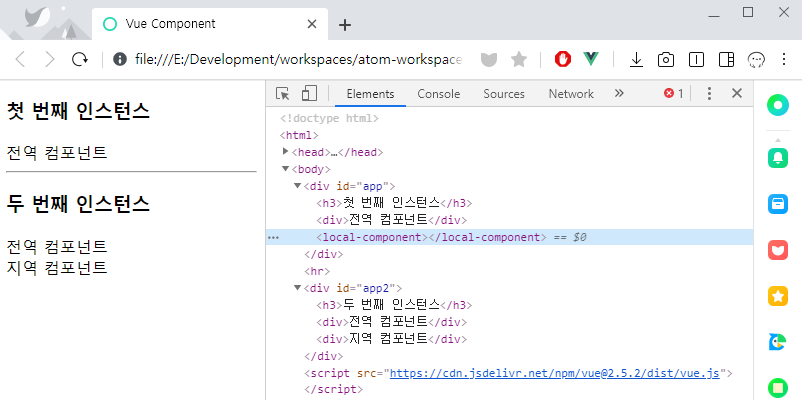The height and width of the screenshot is (400, 802).
Task: Open the yellow star sidebar app
Action: click(x=777, y=296)
